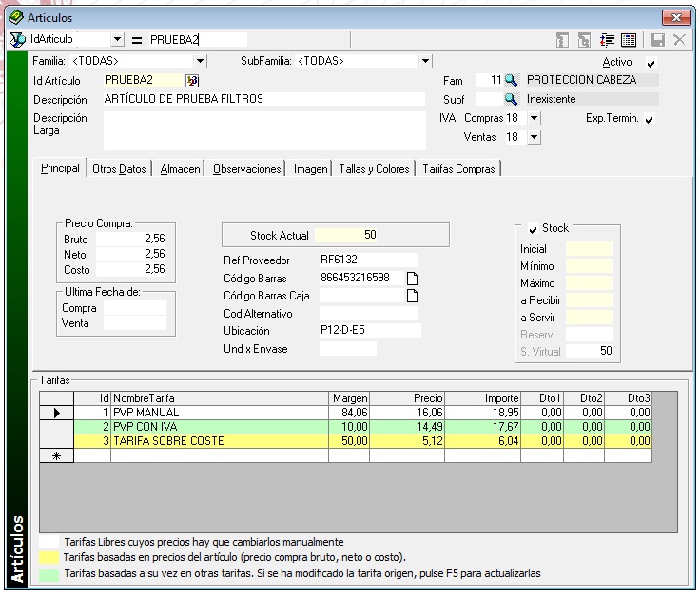The width and height of the screenshot is (700, 598).
Task: Click the save floppy disk icon
Action: point(657,40)
